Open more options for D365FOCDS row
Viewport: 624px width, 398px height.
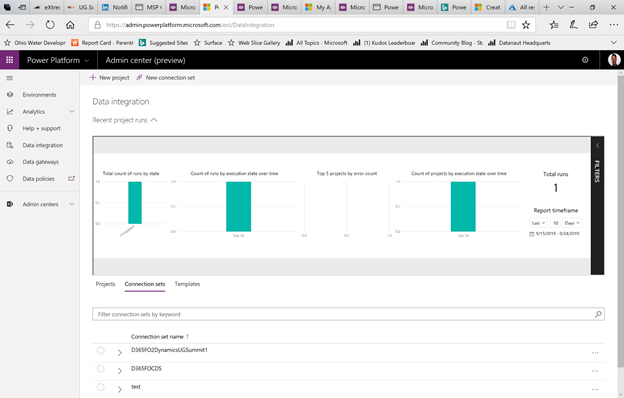tap(595, 371)
